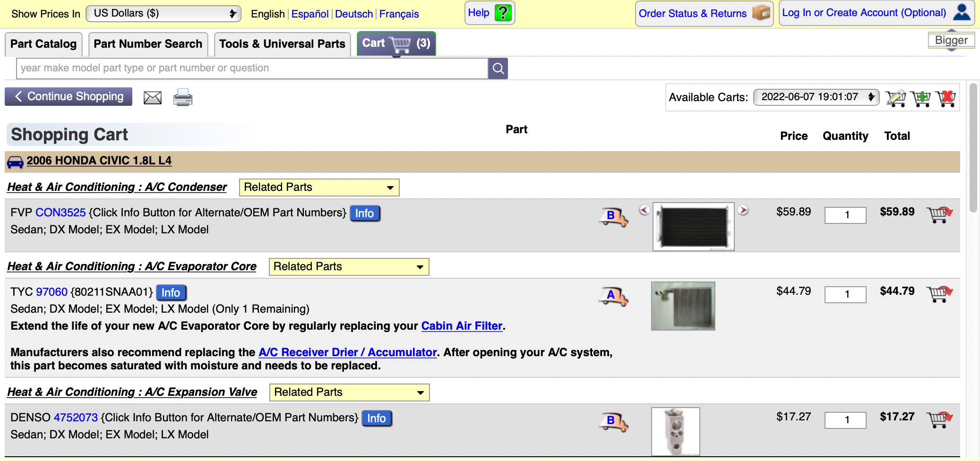Screen dimensions: 980x461
Task: Click quantity field for FVP condenser
Action: (x=845, y=215)
